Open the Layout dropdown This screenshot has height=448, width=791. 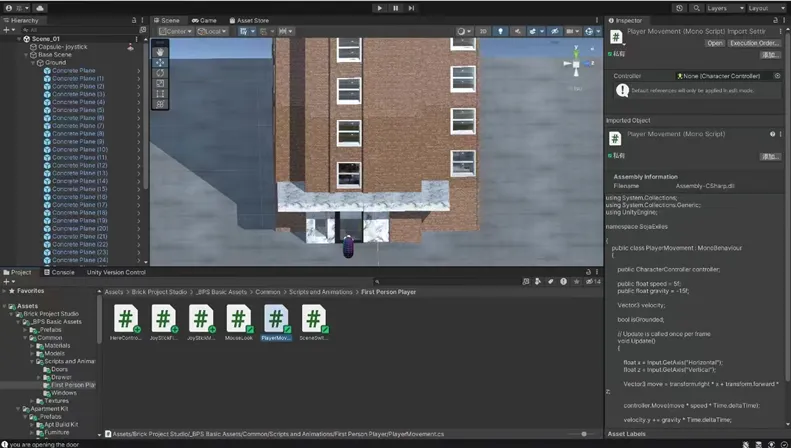click(767, 8)
